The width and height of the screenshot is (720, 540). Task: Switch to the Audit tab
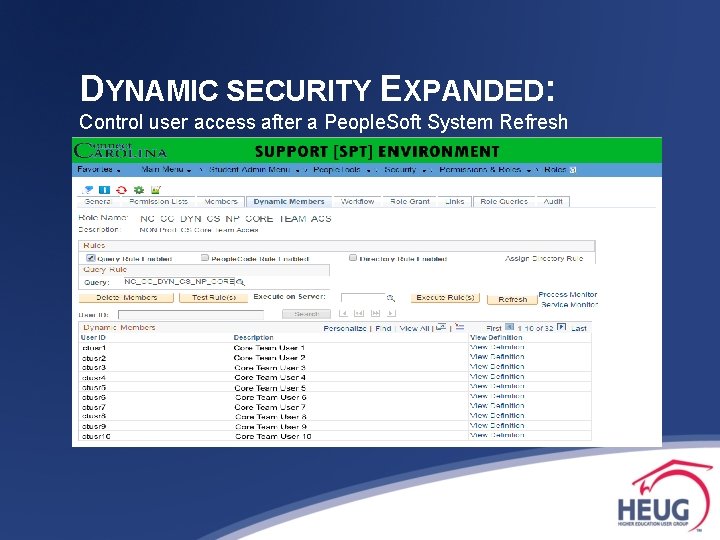pyautogui.click(x=553, y=202)
